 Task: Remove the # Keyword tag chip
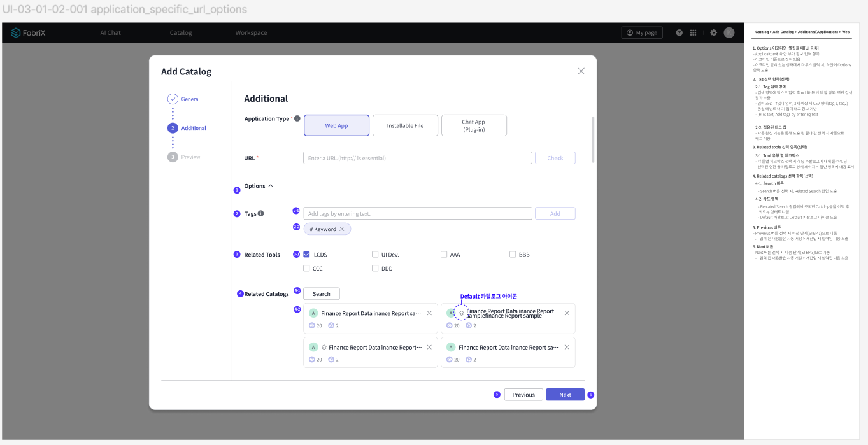pos(342,229)
